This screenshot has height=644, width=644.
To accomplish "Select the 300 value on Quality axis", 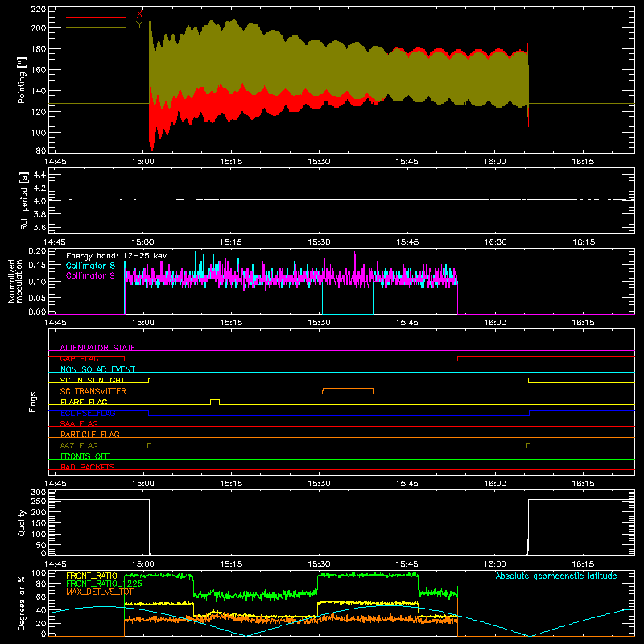I will [38, 493].
